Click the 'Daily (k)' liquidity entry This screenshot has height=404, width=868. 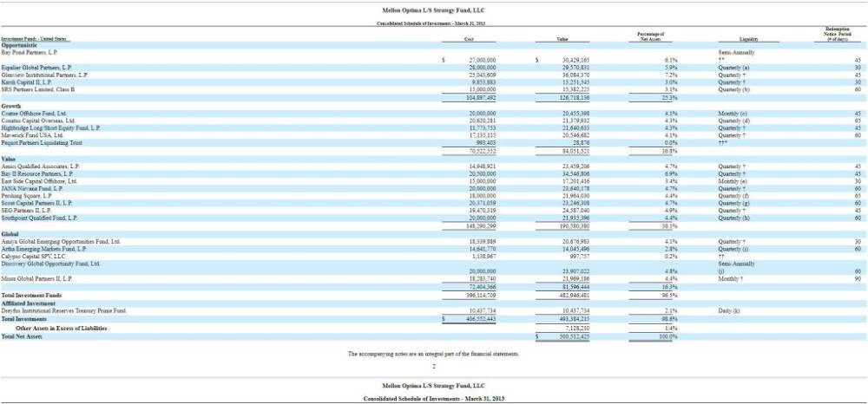[x=730, y=311]
